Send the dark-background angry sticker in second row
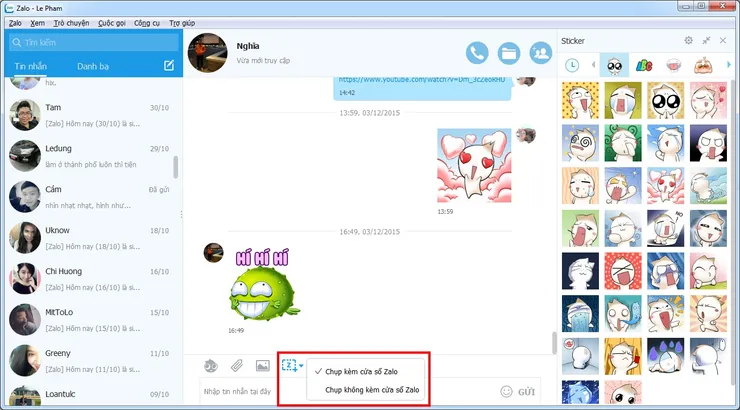The width and height of the screenshot is (740, 410). pos(708,143)
